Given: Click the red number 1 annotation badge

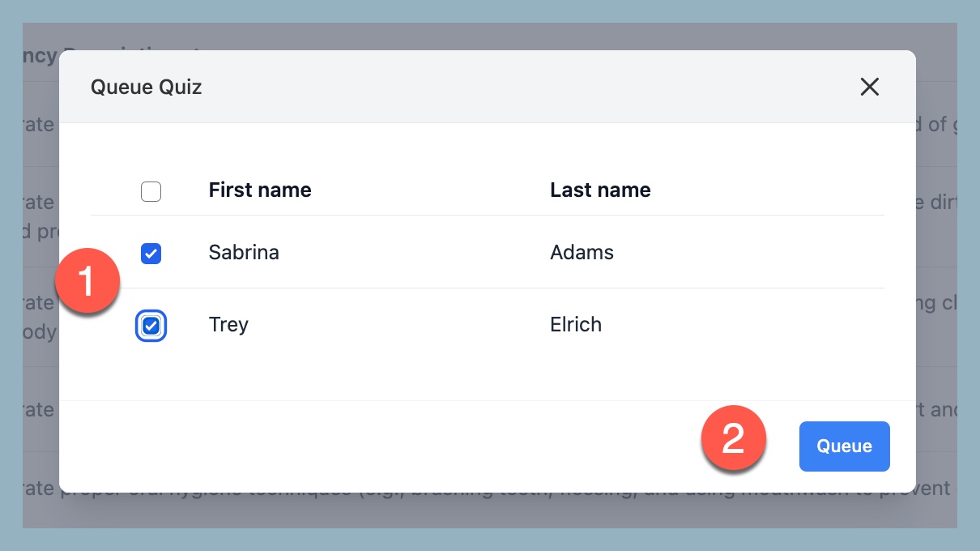Looking at the screenshot, I should pyautogui.click(x=87, y=282).
